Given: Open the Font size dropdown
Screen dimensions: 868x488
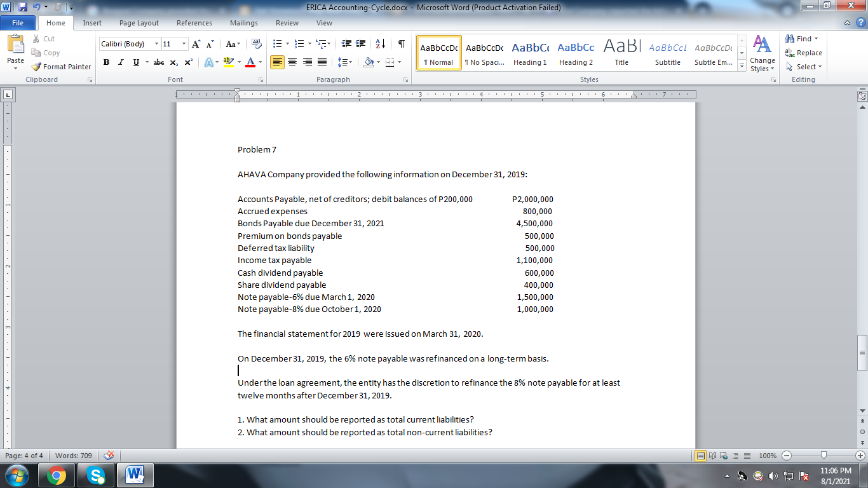Looking at the screenshot, I should (x=184, y=44).
